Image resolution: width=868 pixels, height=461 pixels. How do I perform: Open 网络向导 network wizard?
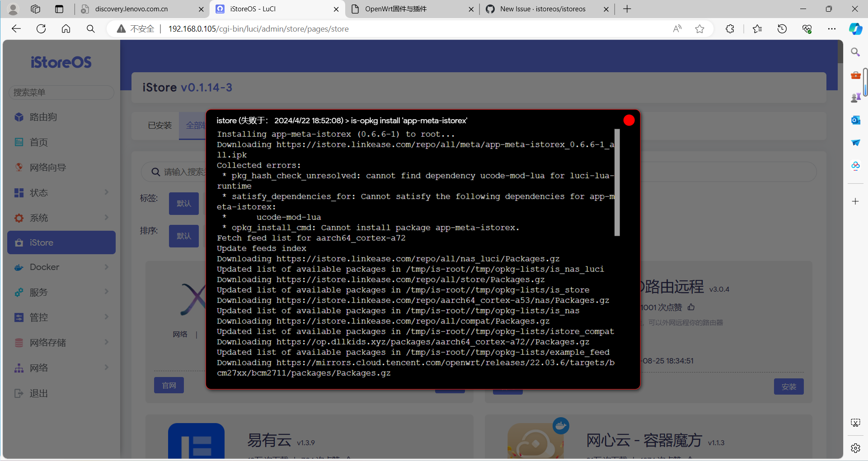click(47, 168)
